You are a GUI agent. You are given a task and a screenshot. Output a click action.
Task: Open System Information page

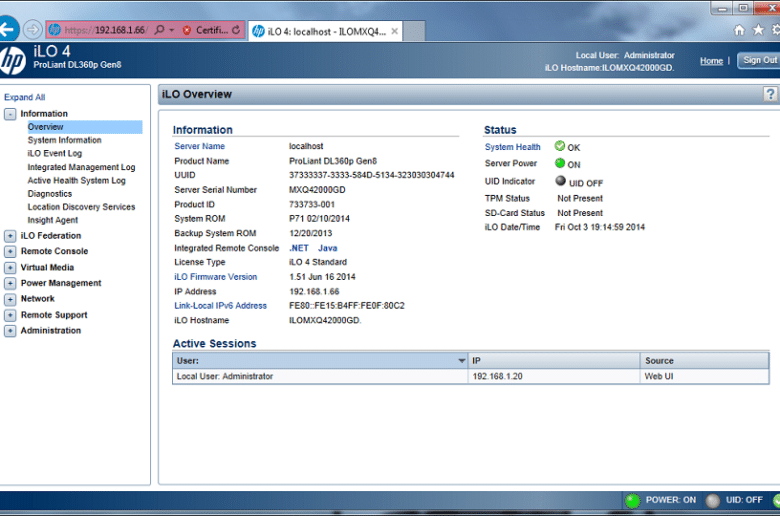coord(64,140)
